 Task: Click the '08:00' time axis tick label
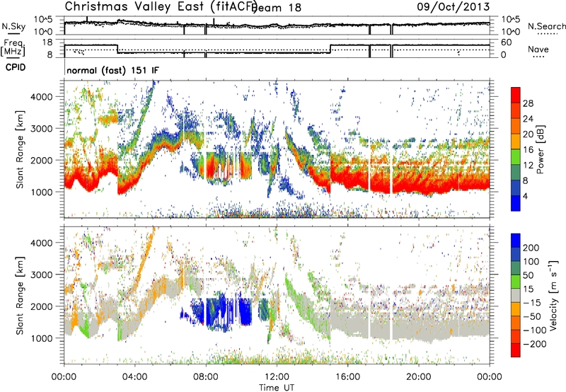tap(206, 377)
